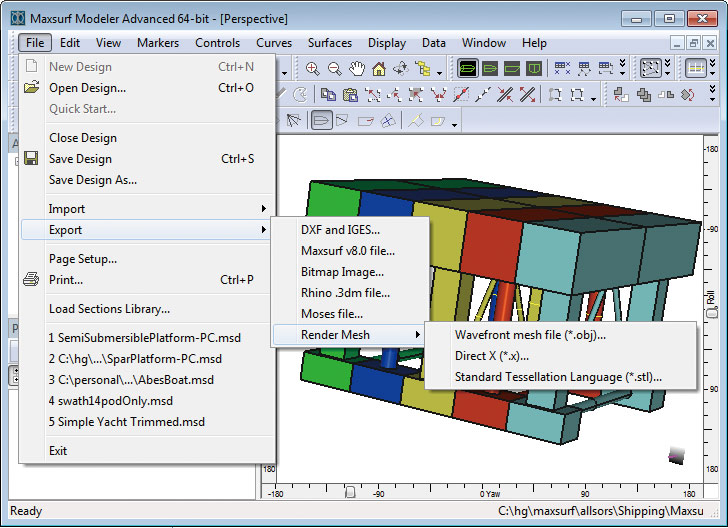
Task: Click the floppy disk Save Design icon
Action: [31, 158]
